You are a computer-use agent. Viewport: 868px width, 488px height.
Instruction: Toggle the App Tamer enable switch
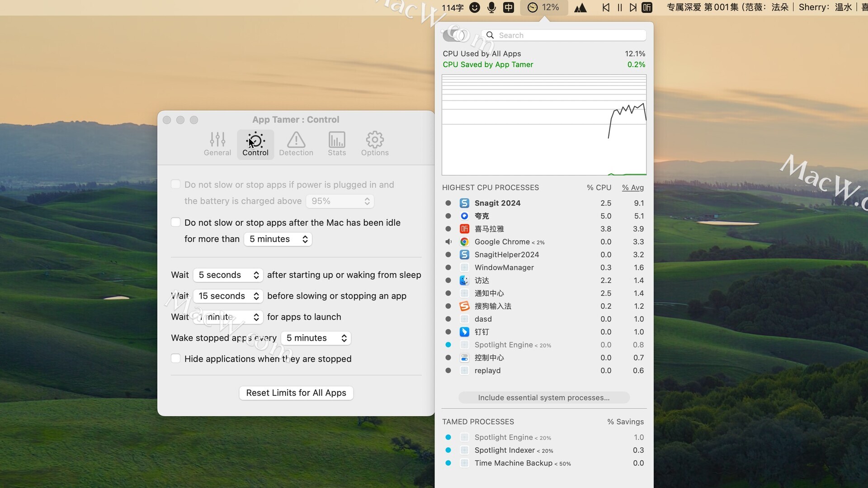453,35
